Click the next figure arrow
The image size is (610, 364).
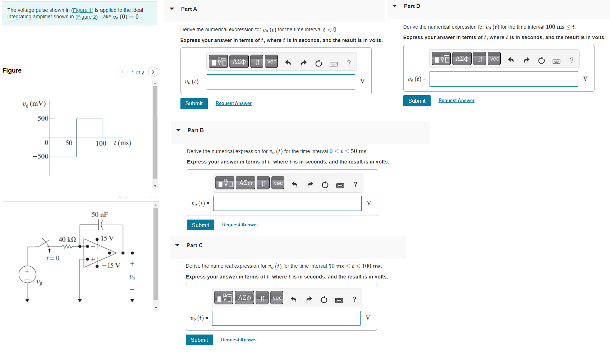pos(153,72)
